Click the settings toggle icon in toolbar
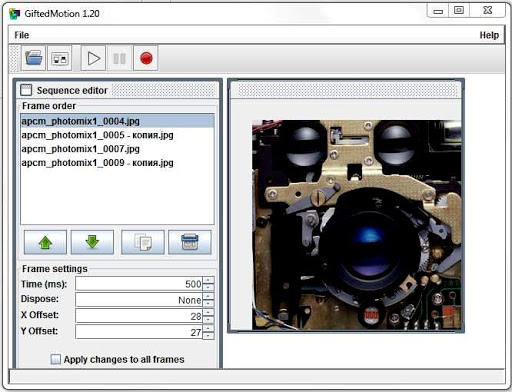Image resolution: width=512 pixels, height=392 pixels. [x=60, y=58]
